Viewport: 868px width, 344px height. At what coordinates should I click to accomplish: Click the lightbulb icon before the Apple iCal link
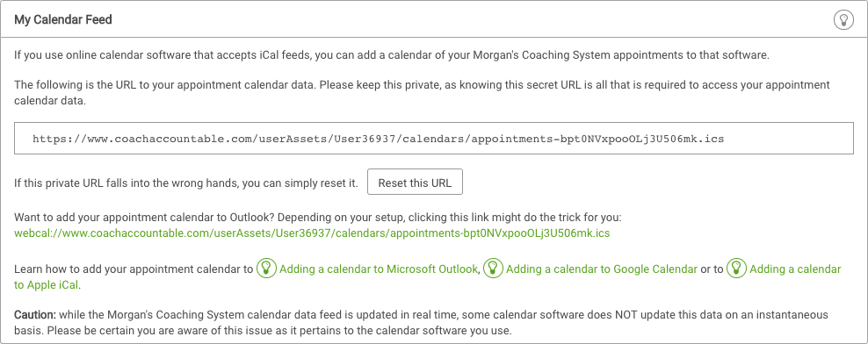point(736,269)
